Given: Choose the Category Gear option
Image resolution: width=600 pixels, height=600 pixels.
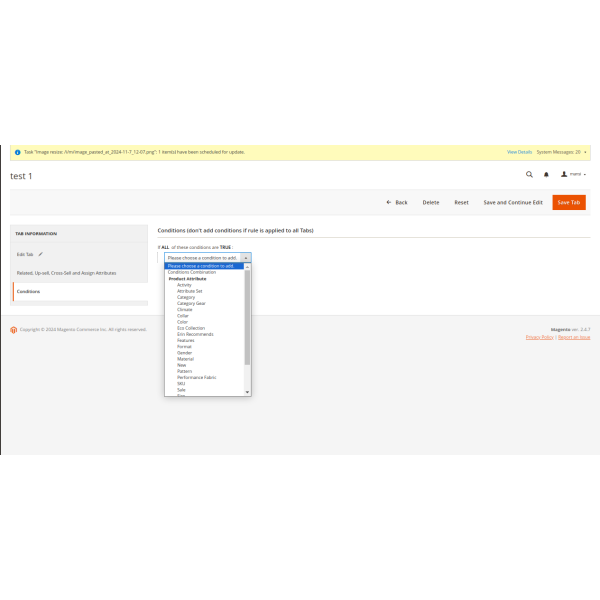Looking at the screenshot, I should tap(191, 303).
